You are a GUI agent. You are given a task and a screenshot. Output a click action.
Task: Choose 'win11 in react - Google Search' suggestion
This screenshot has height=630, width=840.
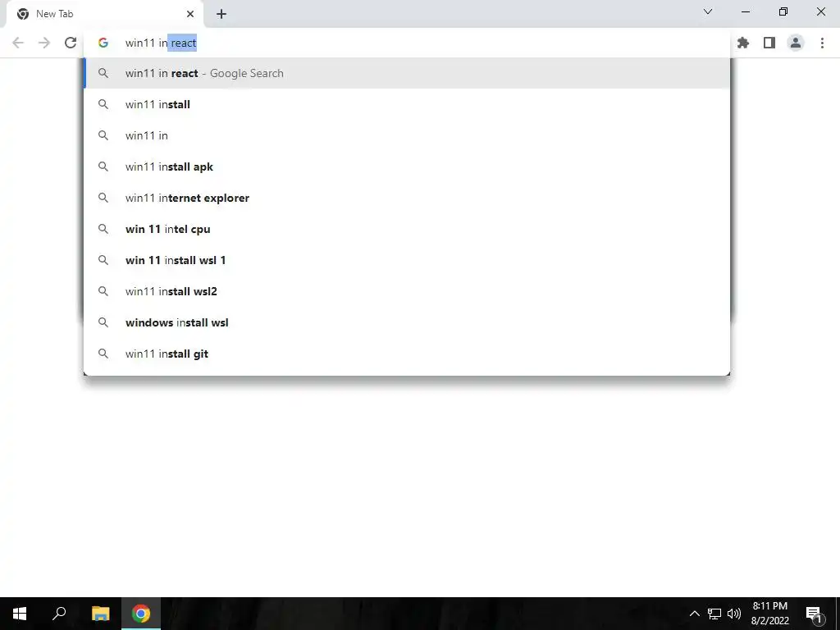(407, 73)
